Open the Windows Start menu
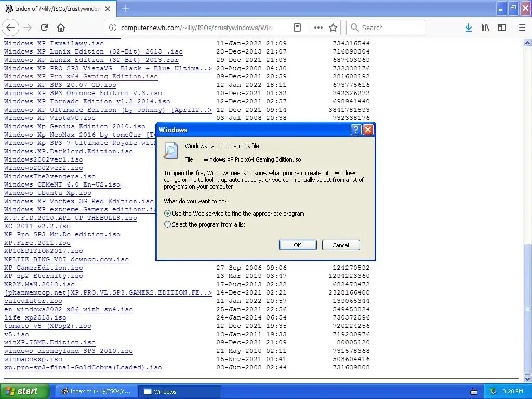Viewport: 532px width, 399px height. coord(24,392)
